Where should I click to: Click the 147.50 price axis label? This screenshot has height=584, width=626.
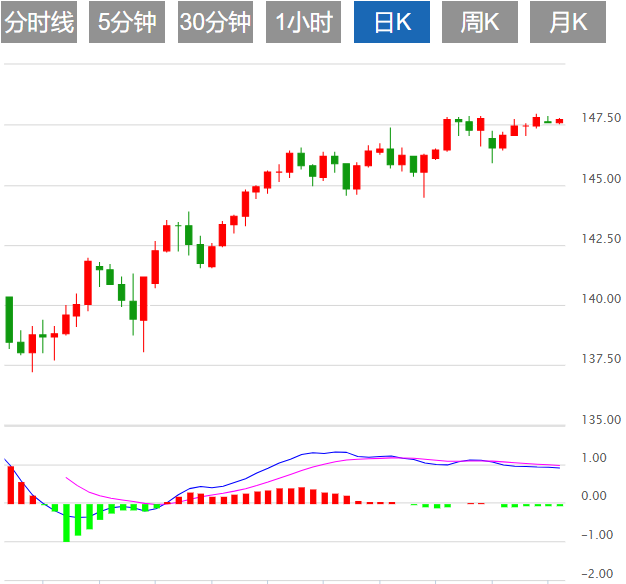(x=602, y=119)
